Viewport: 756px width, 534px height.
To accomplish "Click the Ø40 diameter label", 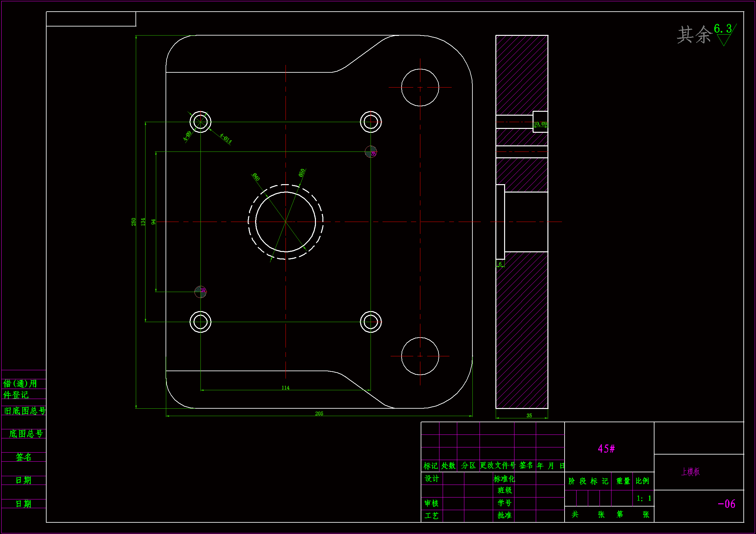I will 256,177.
